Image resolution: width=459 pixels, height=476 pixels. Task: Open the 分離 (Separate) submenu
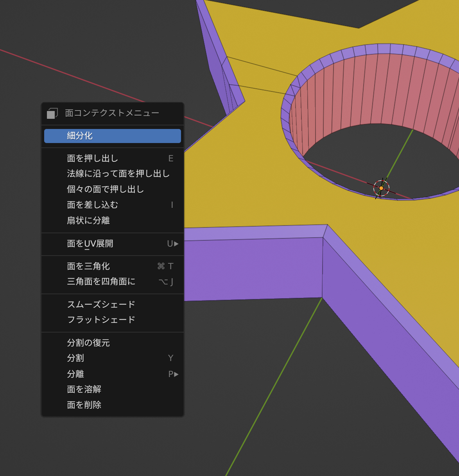pyautogui.click(x=112, y=374)
